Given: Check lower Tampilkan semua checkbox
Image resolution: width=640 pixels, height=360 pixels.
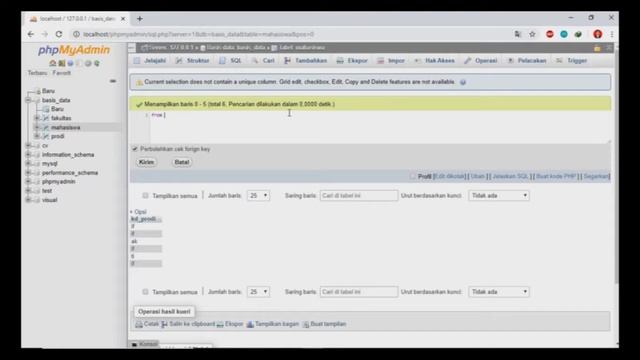Looking at the screenshot, I should [145, 292].
